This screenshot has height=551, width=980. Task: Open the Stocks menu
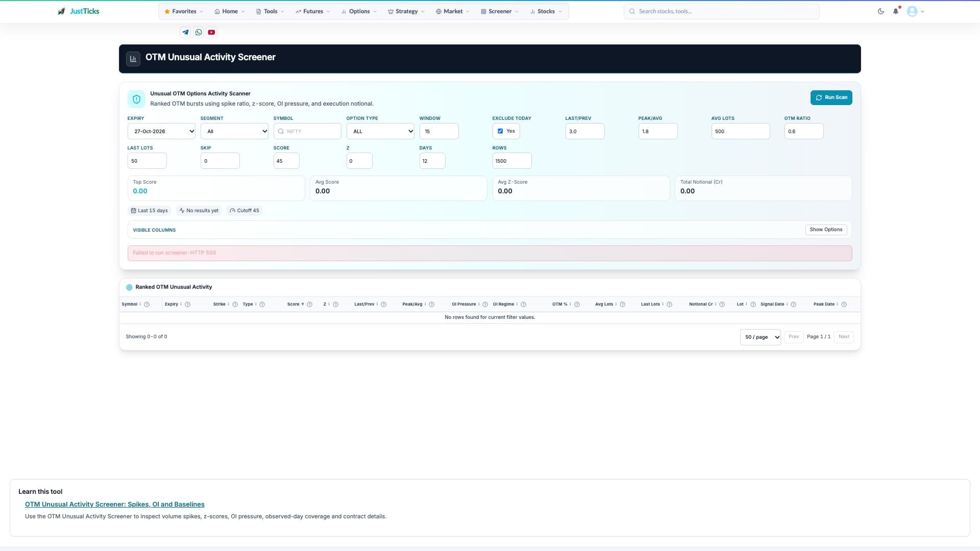coord(546,11)
